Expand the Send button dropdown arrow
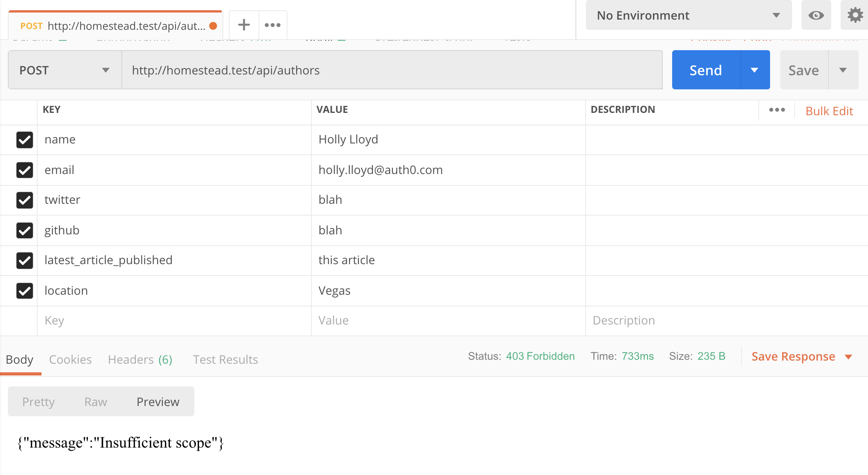The height and width of the screenshot is (475, 868). [x=754, y=70]
